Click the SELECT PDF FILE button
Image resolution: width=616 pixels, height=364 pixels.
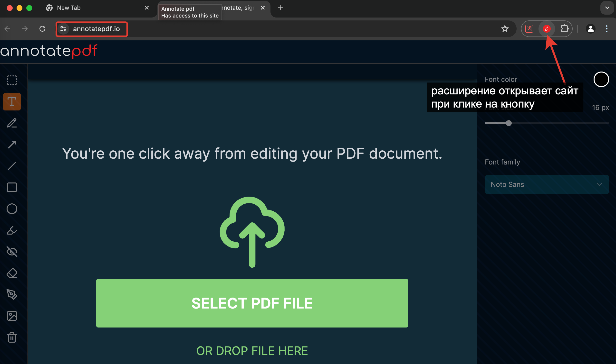pos(252,303)
